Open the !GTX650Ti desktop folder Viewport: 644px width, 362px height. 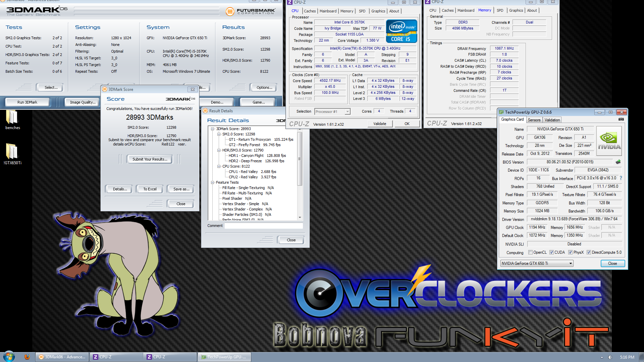[x=12, y=154]
